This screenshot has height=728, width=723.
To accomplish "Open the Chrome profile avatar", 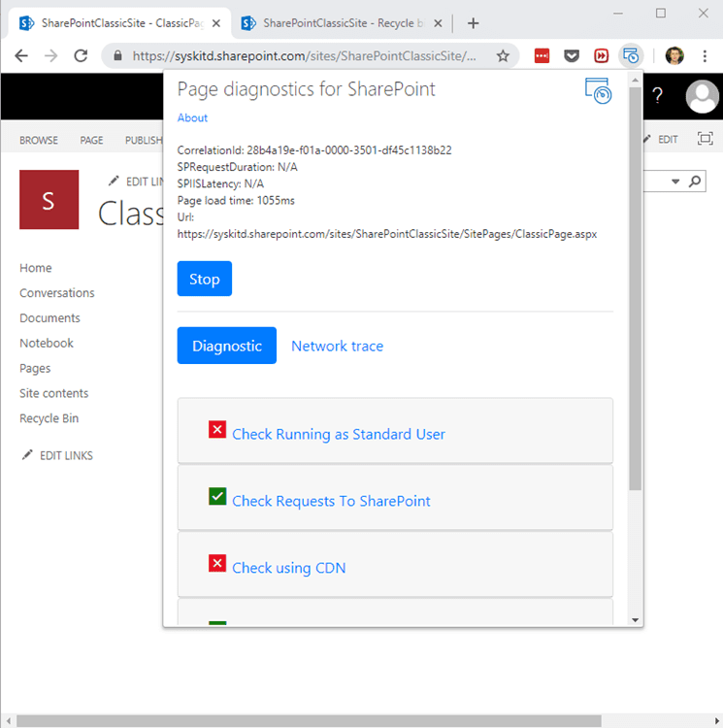I will click(x=674, y=56).
